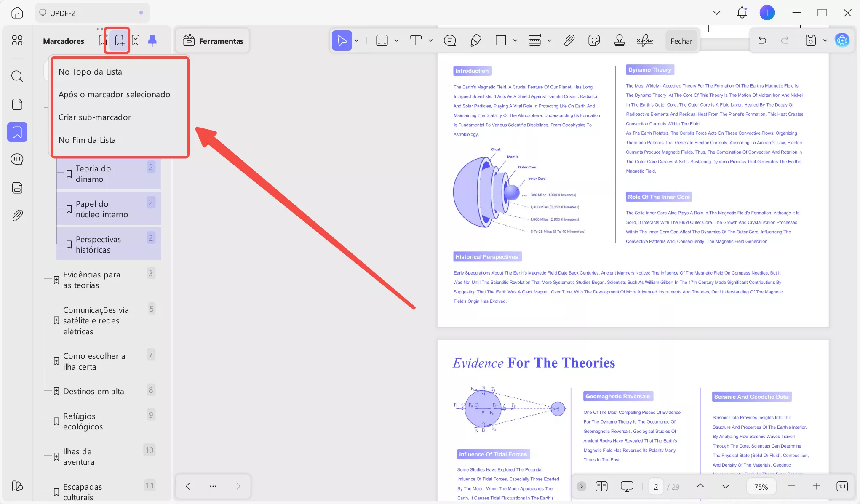This screenshot has height=504, width=860.
Task: Click the pin icon in Marcadores header
Action: (x=152, y=40)
